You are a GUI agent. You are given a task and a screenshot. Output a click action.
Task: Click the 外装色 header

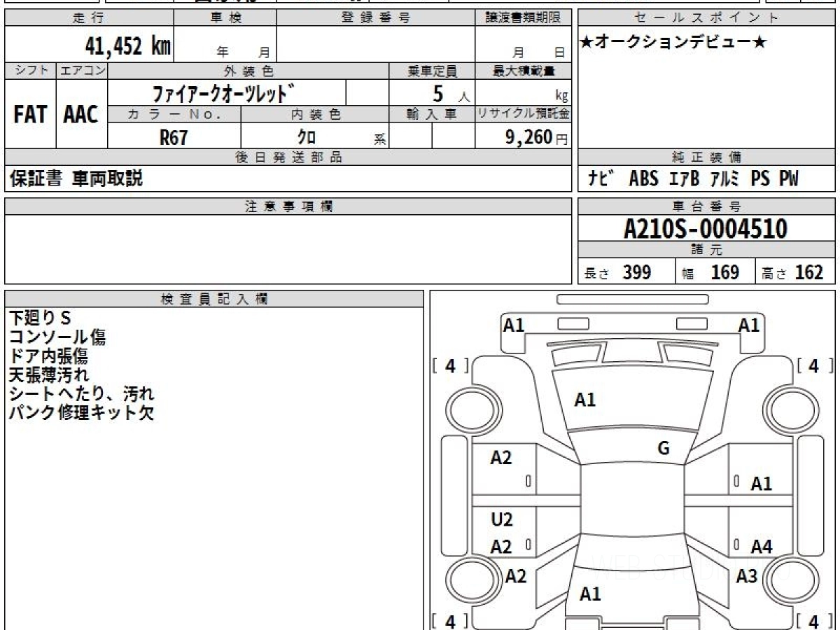(x=248, y=71)
